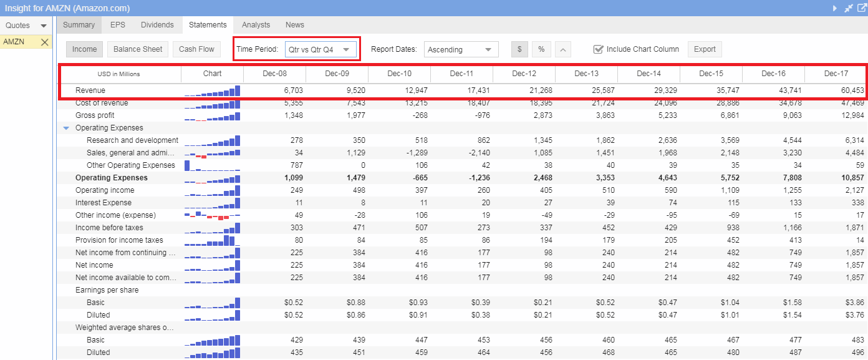Screen dimensions: 868x360
Task: Switch values to dollar display
Action: pyautogui.click(x=519, y=49)
